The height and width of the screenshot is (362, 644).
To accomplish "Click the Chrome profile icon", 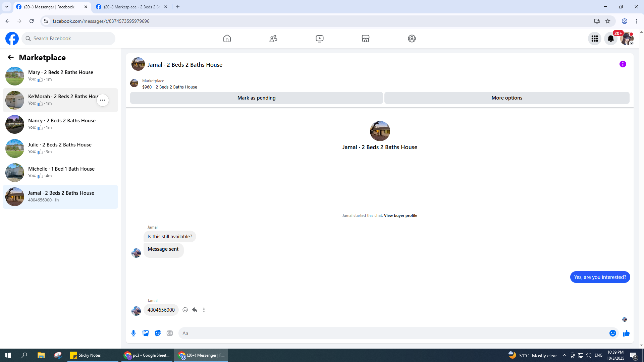I will tap(625, 21).
